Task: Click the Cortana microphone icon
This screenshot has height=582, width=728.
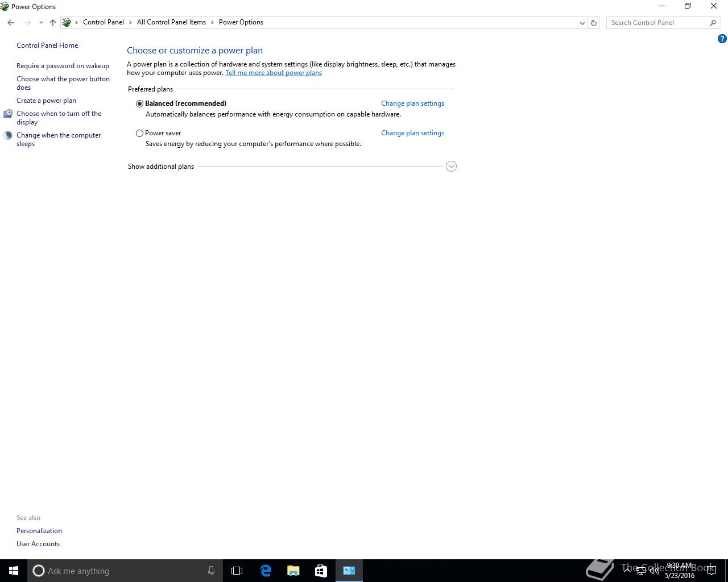Action: pos(211,571)
